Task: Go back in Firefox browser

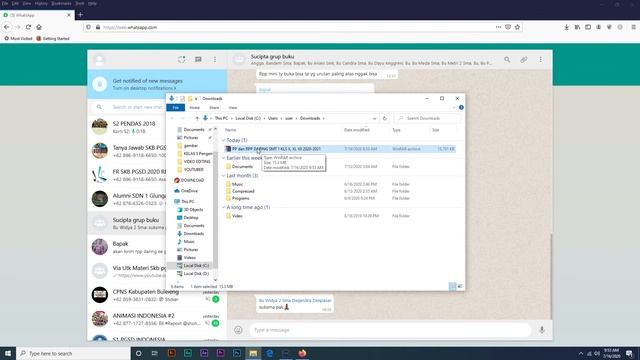Action: (x=7, y=27)
